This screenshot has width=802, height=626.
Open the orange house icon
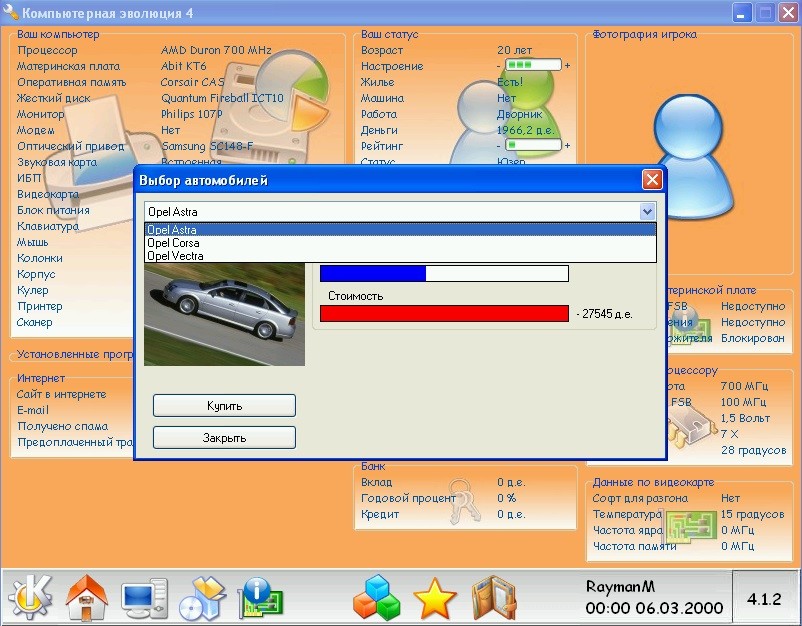tap(86, 597)
